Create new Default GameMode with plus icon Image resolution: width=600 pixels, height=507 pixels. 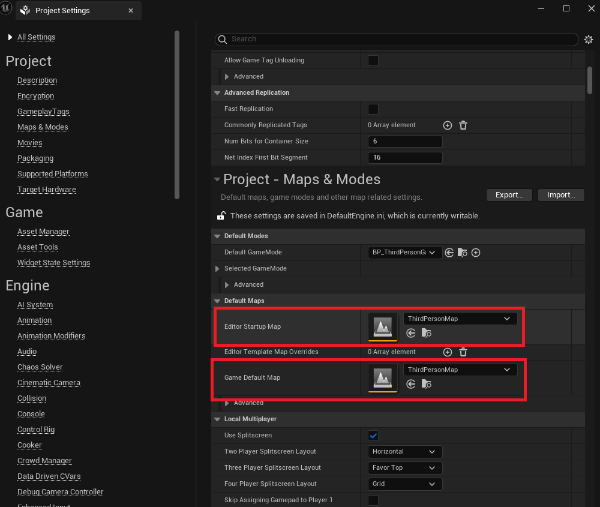(x=476, y=253)
